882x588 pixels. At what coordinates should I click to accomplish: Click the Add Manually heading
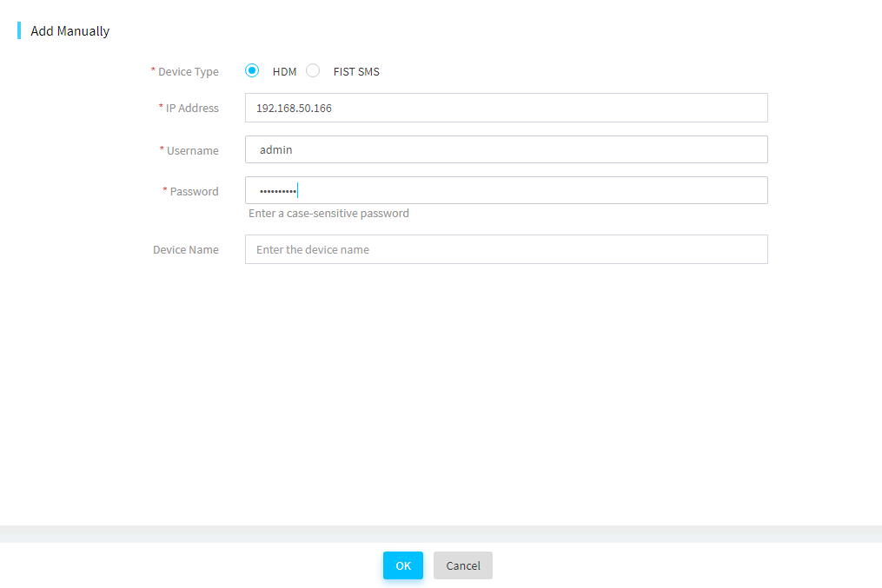[x=70, y=31]
